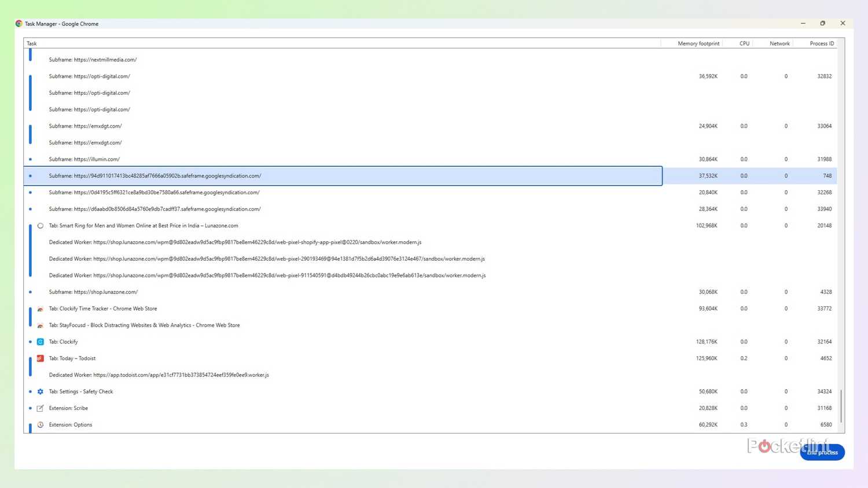Close the Task Manager window
This screenshot has width=868, height=488.
(x=843, y=24)
